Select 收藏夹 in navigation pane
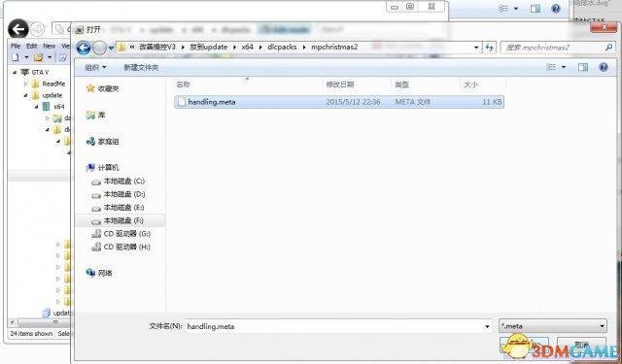This screenshot has height=364, width=622. (x=102, y=88)
